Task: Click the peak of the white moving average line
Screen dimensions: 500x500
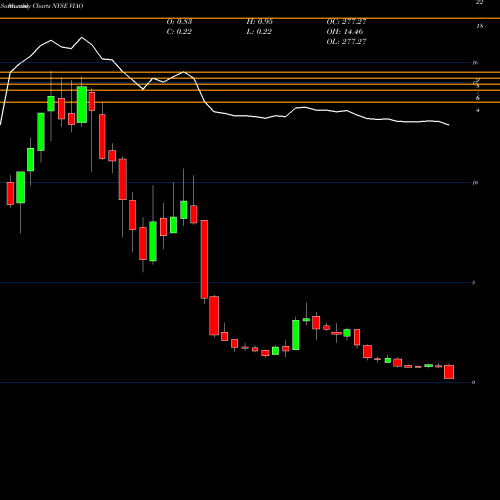Action: pyautogui.click(x=82, y=37)
